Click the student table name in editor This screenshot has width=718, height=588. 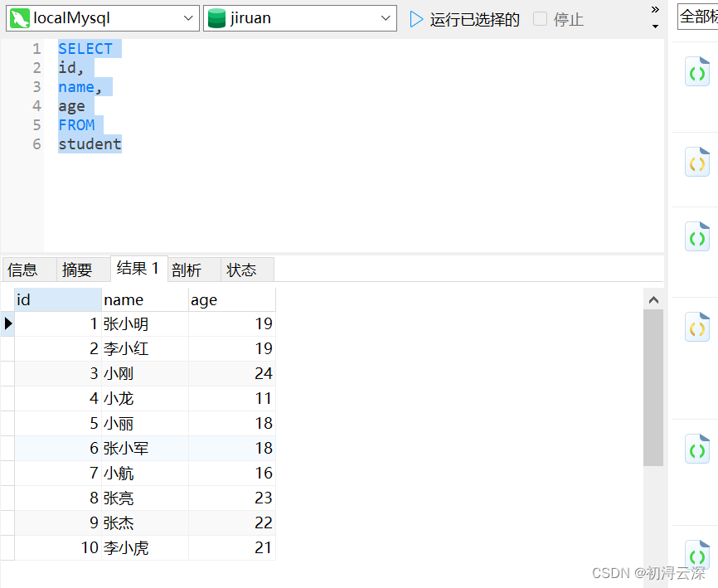click(90, 144)
